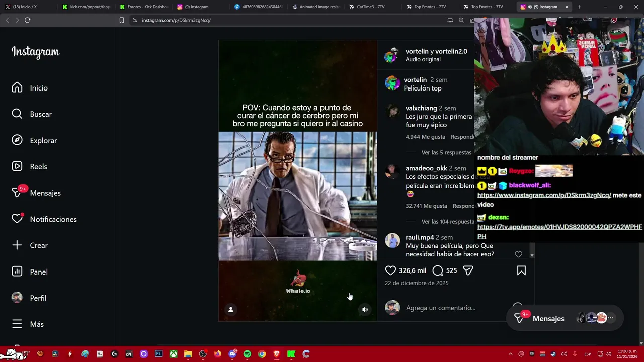Open Notificaciones heart icon
Viewport: 644px width, 362px height.
click(x=17, y=219)
